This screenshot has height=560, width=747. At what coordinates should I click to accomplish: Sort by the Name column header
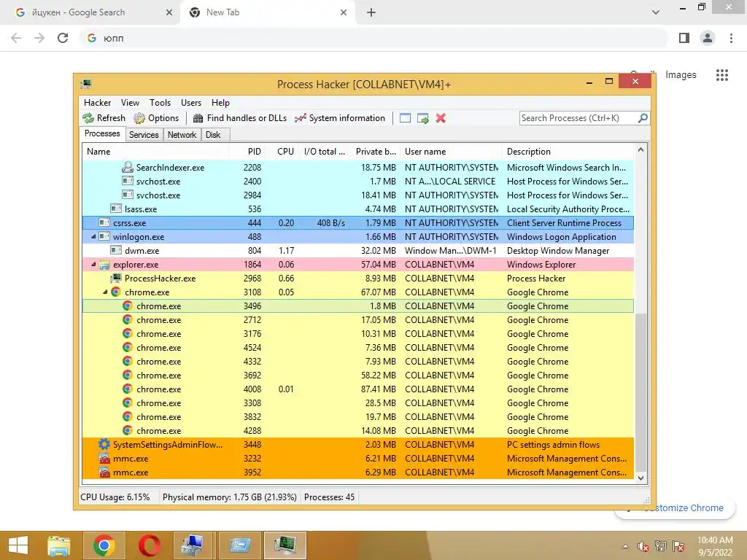click(155, 152)
